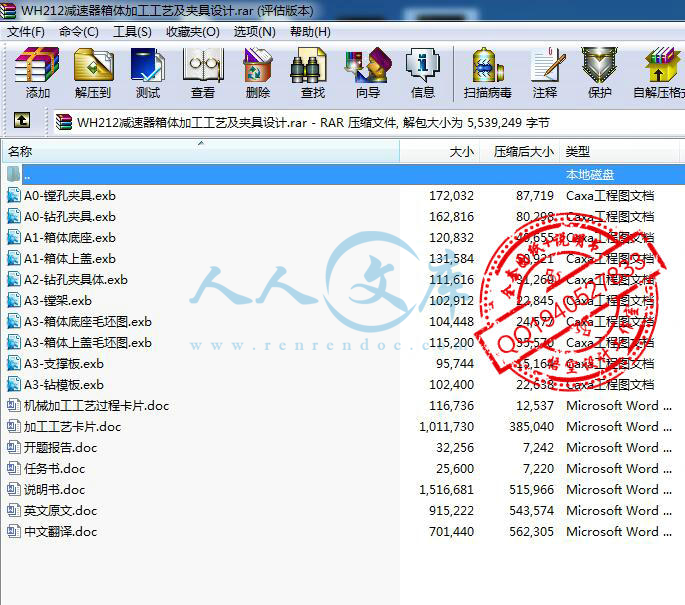This screenshot has height=605, width=685.
Task: Open the View (查看) book icon
Action: pyautogui.click(x=203, y=65)
